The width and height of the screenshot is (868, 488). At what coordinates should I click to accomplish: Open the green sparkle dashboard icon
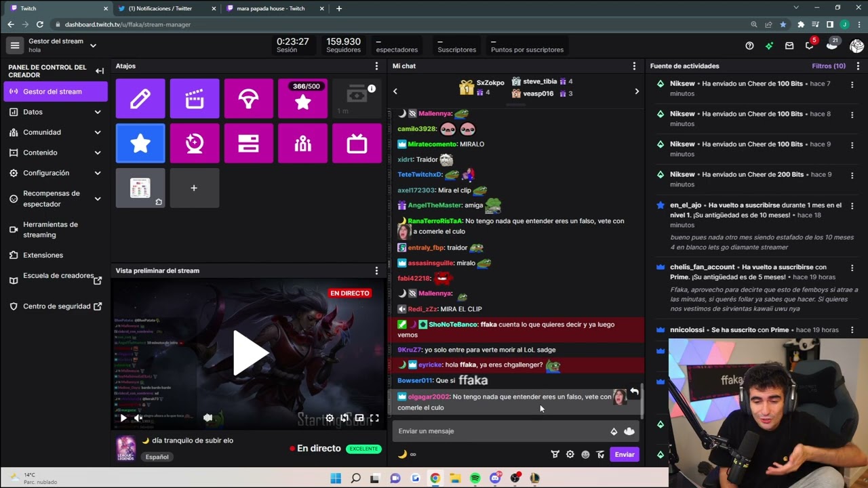769,45
